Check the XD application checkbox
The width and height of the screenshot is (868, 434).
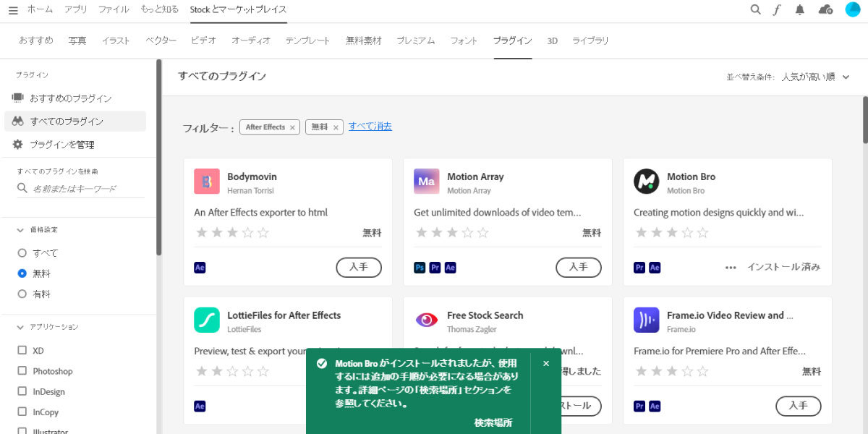point(22,350)
